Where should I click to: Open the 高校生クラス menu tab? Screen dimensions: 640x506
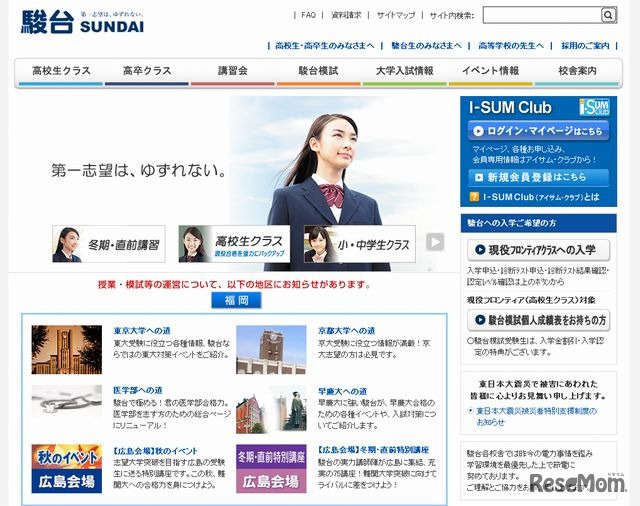pyautogui.click(x=61, y=72)
